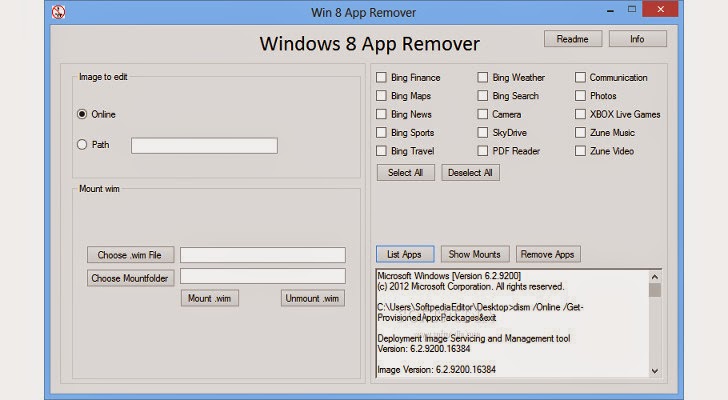The width and height of the screenshot is (728, 400).
Task: Check the Bing Finance checkbox
Action: coord(381,77)
